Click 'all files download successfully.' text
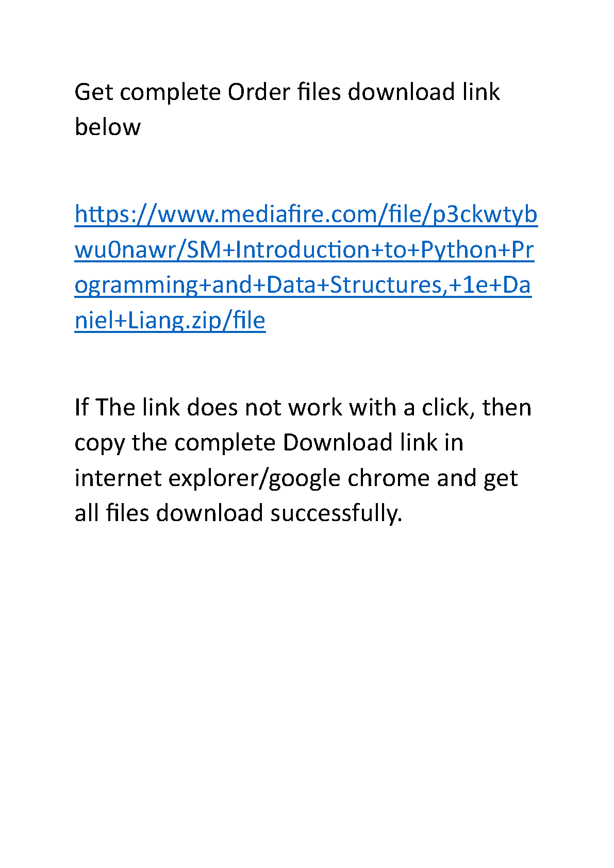The width and height of the screenshot is (614, 868). pos(238,513)
